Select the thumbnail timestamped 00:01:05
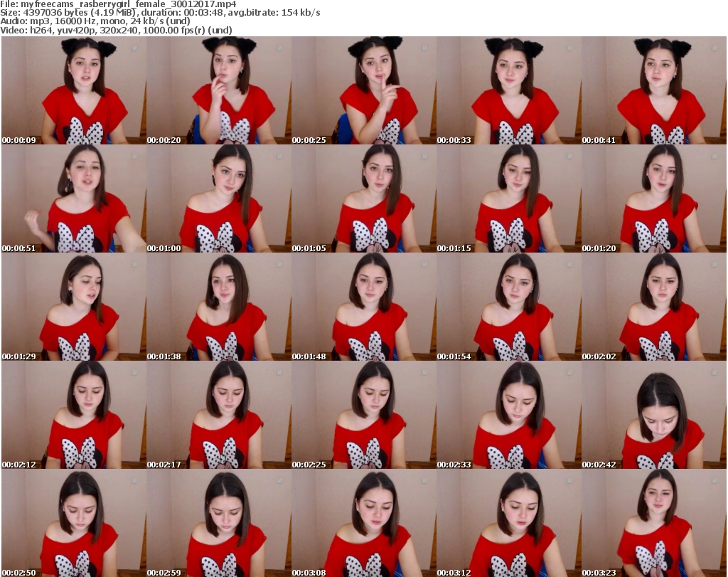The height and width of the screenshot is (577, 728). [363, 198]
